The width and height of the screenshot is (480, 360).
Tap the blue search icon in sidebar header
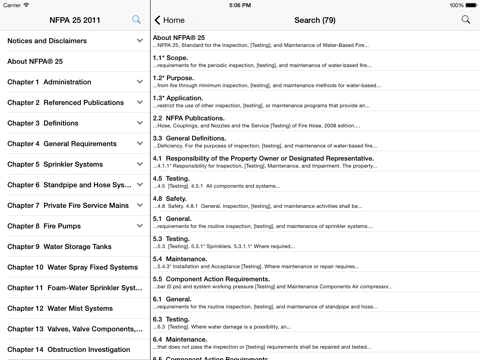coord(136,19)
